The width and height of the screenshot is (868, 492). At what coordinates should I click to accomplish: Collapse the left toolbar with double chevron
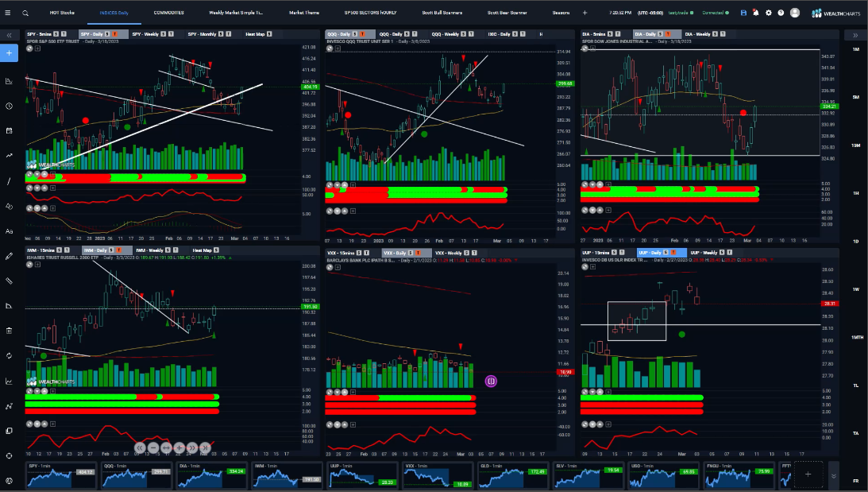click(x=9, y=35)
